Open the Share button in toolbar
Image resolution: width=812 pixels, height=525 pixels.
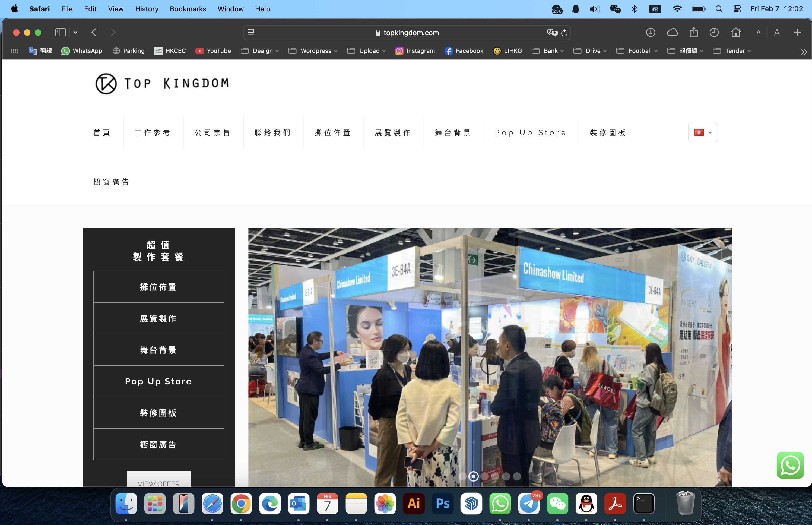pos(693,32)
